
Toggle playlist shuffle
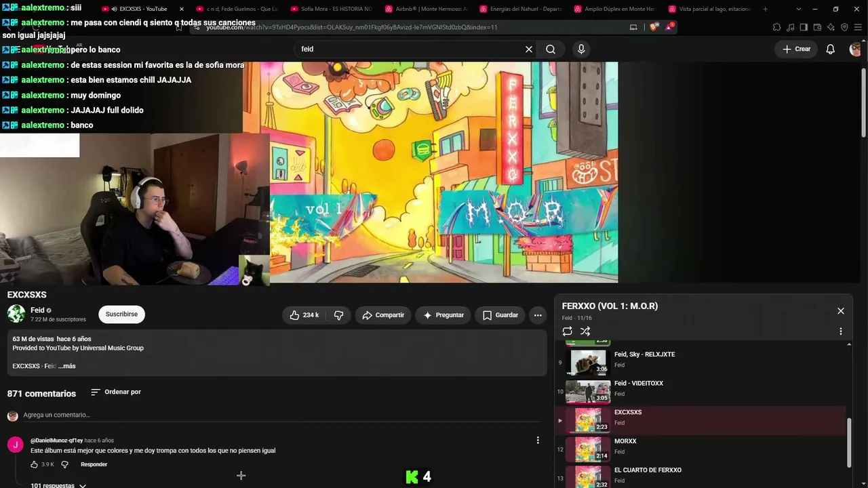coord(585,331)
